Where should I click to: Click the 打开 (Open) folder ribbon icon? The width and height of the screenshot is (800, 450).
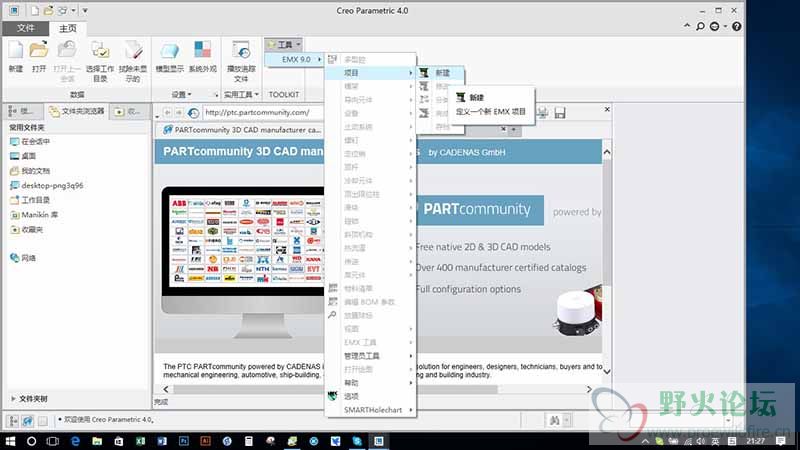pos(39,51)
